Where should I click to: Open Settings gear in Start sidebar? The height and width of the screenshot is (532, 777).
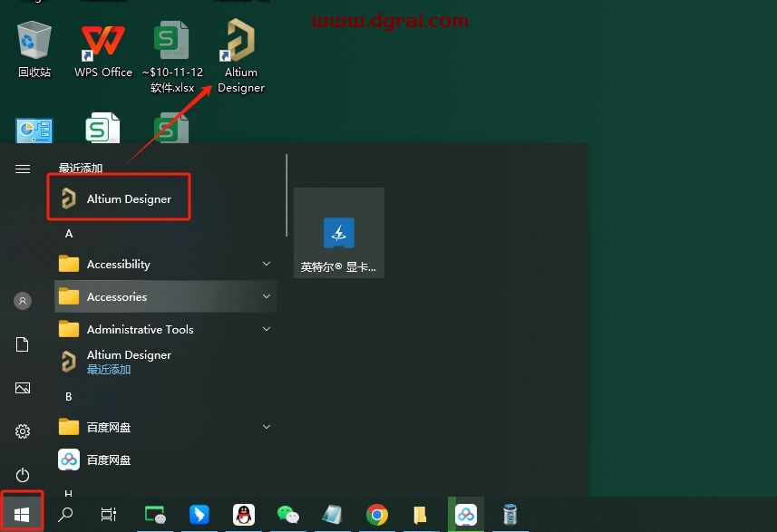coord(23,431)
